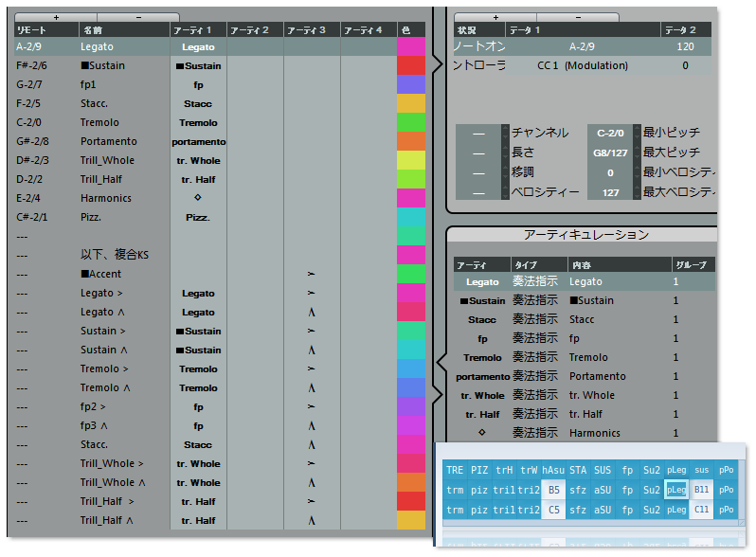Click the アーティ 4 column header
This screenshot has width=756, height=557.
[x=369, y=30]
